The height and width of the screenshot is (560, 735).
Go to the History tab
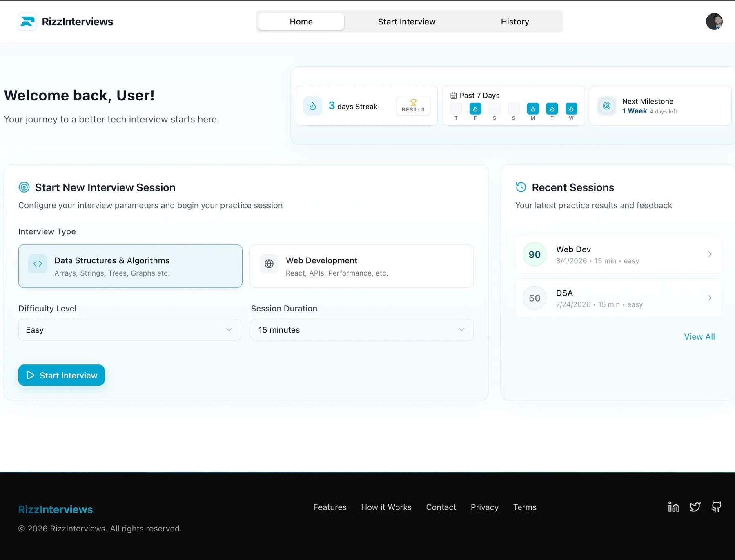[x=515, y=22]
